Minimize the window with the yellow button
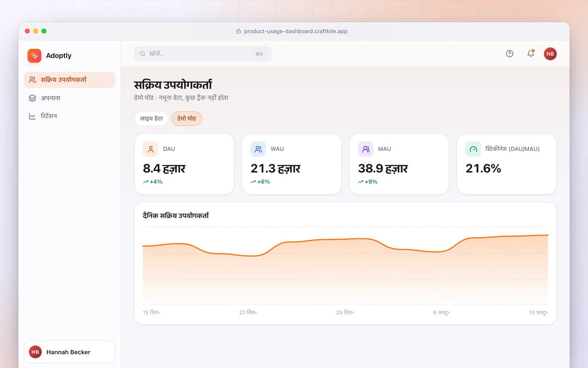The height and width of the screenshot is (368, 588). click(35, 31)
